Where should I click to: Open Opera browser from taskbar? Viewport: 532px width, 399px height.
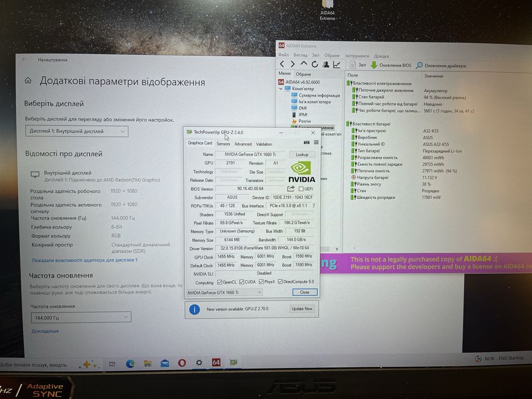tap(182, 363)
